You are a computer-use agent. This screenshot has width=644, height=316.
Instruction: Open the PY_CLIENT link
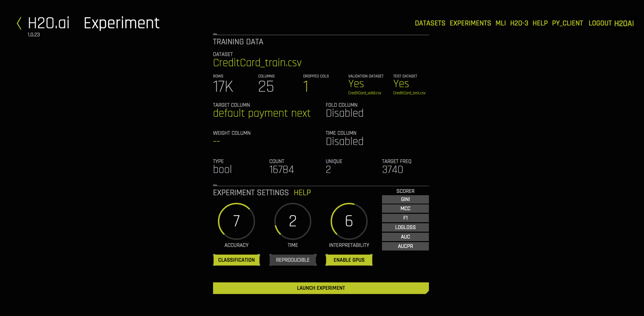(567, 23)
